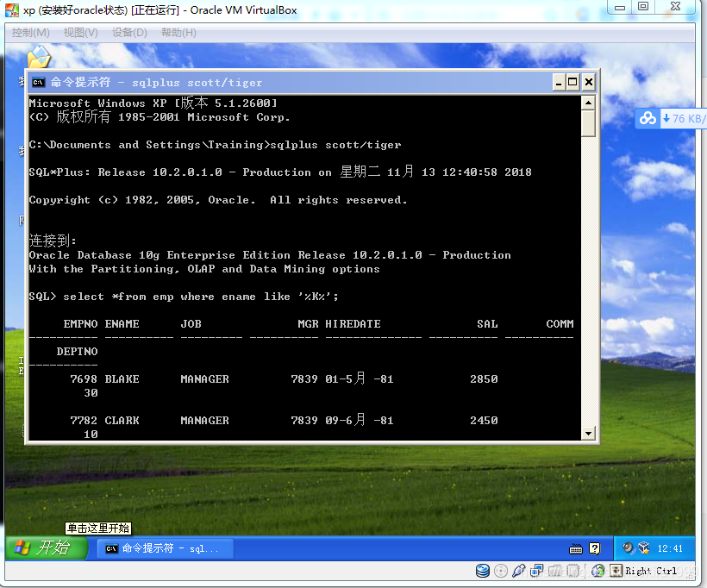Click the keyboard capture arrow icon
The image size is (707, 588).
(x=616, y=571)
